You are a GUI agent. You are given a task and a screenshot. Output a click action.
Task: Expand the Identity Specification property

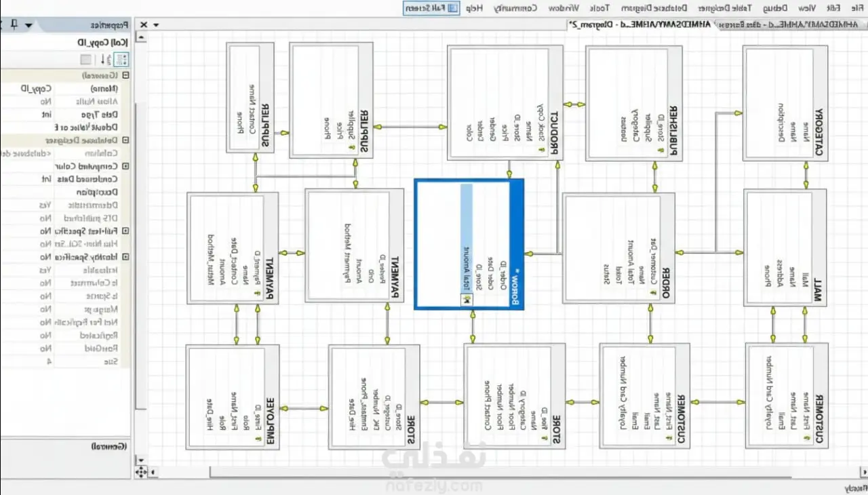point(125,257)
